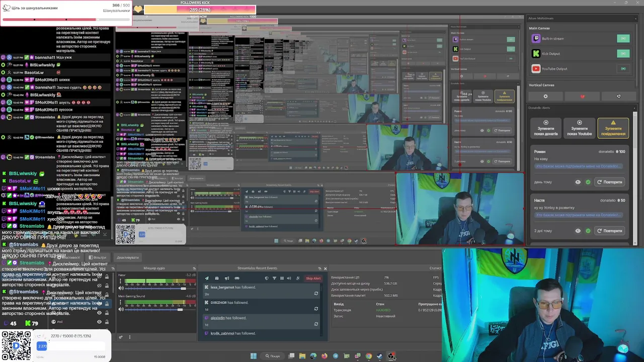This screenshot has height=362, width=644.
Task: Click megaphone icon in Recent Events
Action: point(227,278)
